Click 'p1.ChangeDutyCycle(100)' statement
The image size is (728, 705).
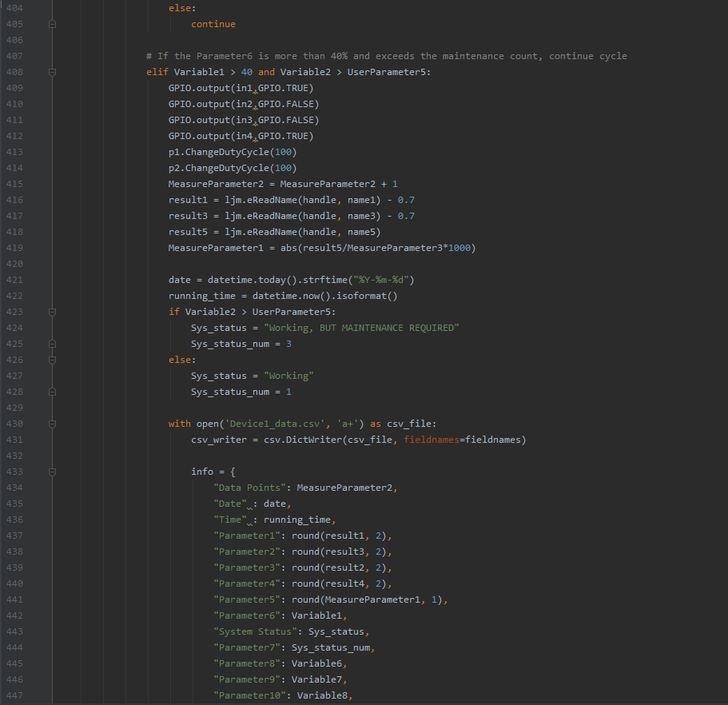pyautogui.click(x=232, y=152)
